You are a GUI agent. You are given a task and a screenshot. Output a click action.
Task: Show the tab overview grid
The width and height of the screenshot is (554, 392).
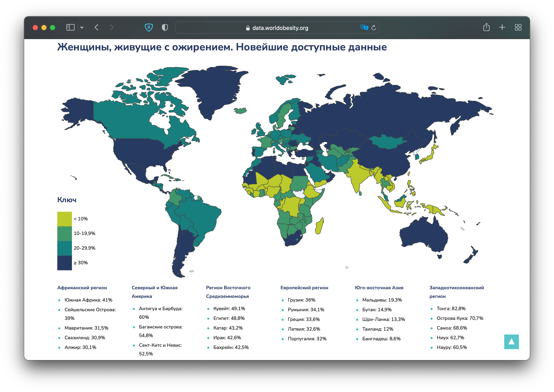click(518, 28)
